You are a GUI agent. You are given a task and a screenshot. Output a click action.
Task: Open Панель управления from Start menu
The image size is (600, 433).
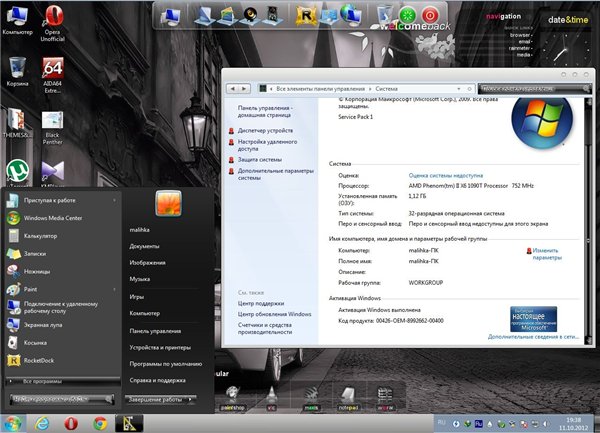point(155,330)
